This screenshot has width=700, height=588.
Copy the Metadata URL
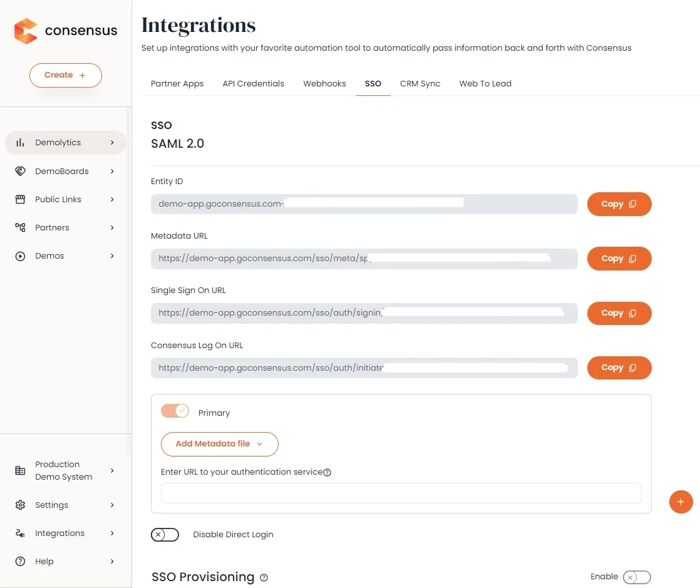[619, 259]
